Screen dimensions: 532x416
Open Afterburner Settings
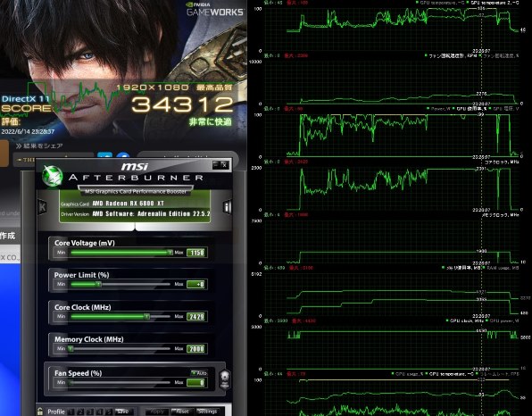click(207, 412)
